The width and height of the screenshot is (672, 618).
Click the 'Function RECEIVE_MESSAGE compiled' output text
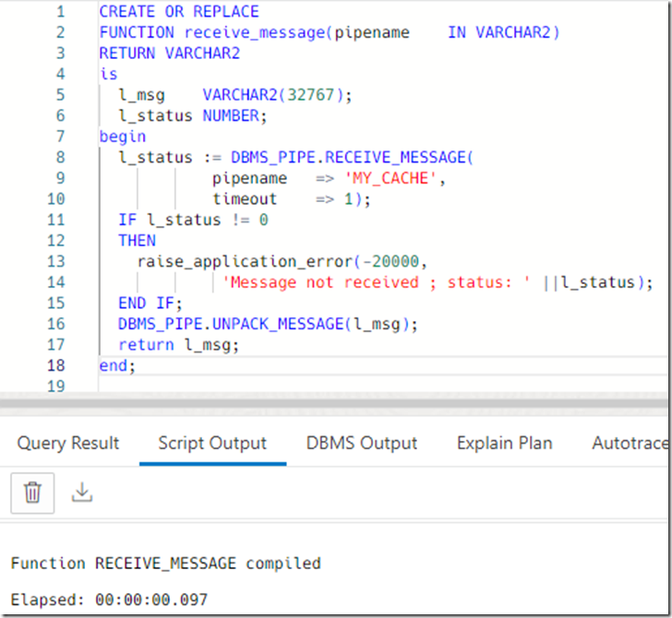click(x=165, y=563)
